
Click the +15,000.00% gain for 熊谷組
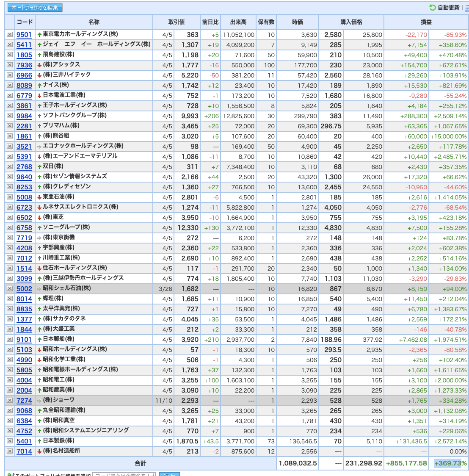point(449,137)
